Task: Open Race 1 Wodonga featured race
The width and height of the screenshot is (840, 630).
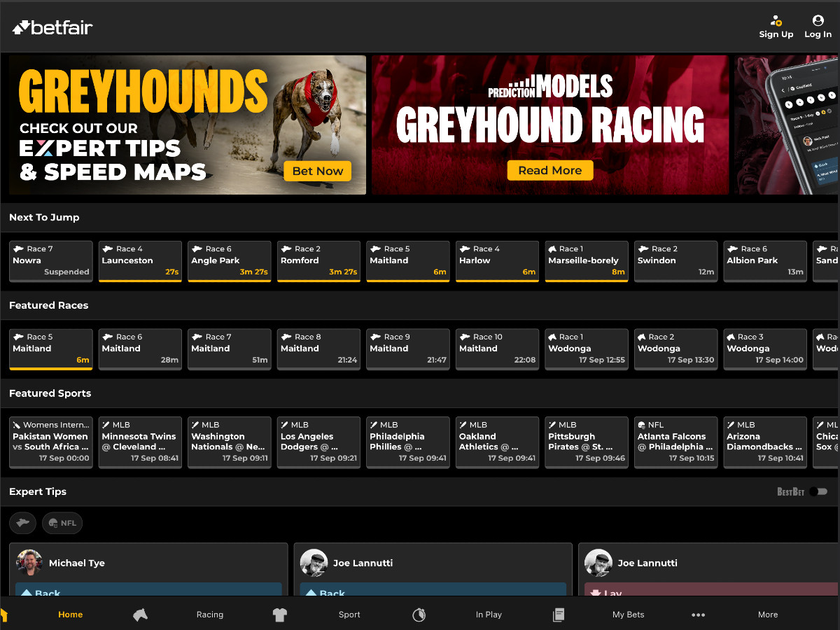Action: click(587, 349)
